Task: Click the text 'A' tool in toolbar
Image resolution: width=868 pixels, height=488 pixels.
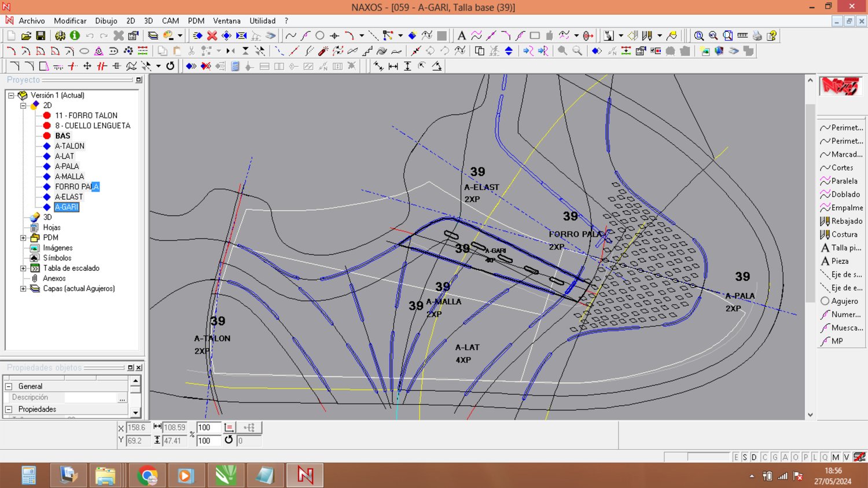Action: [x=461, y=36]
